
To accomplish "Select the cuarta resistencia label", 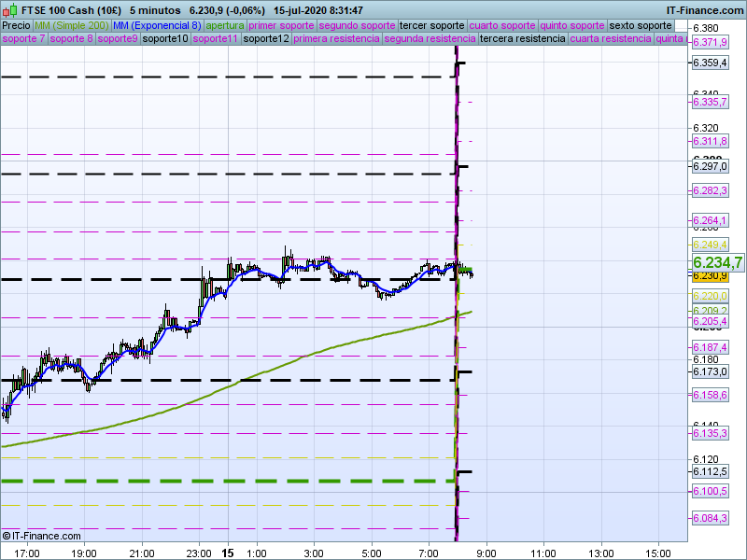I will (611, 38).
